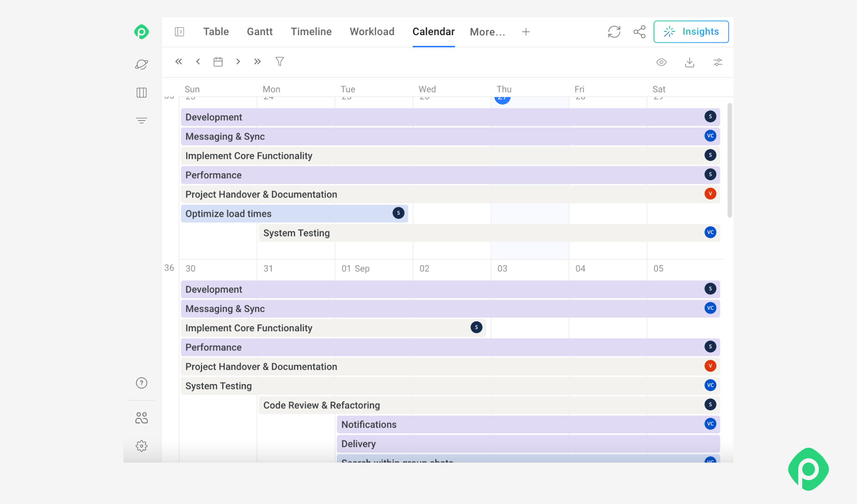Switch to the Table tab
Image resolution: width=857 pixels, height=504 pixels.
pos(216,32)
